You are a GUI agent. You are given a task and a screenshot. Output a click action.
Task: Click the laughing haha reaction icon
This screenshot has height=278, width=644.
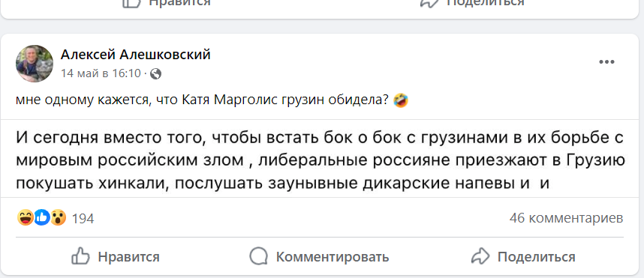pos(25,218)
